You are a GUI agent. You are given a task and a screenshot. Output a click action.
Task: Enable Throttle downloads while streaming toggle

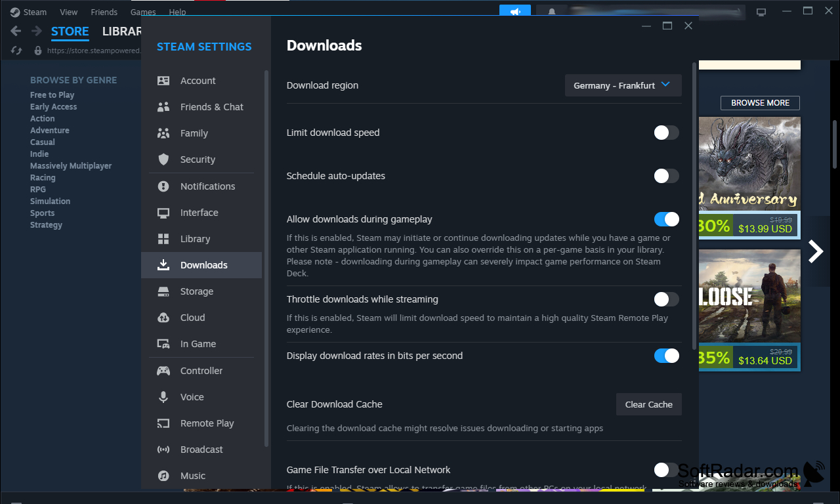(666, 299)
